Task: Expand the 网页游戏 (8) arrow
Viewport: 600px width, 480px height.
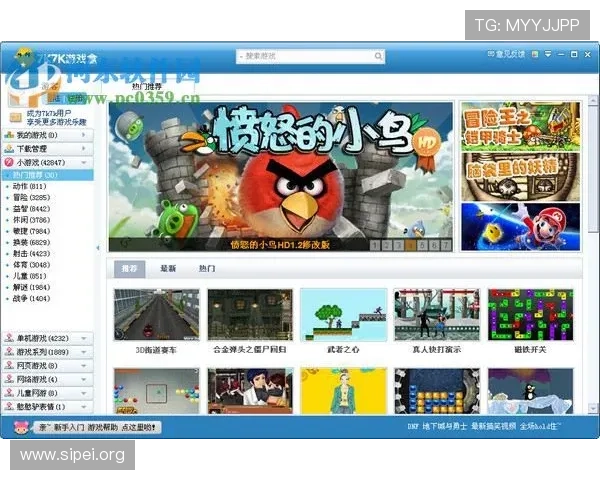Action: (83, 366)
